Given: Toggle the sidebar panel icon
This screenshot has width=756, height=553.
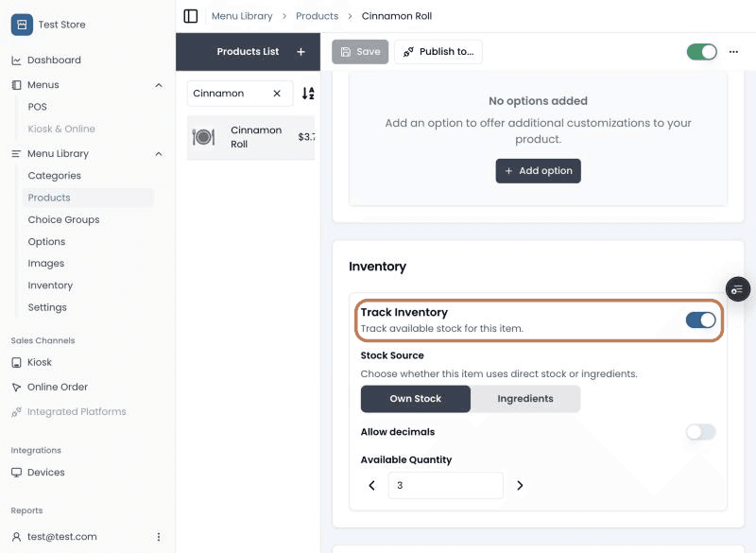Looking at the screenshot, I should 191,16.
